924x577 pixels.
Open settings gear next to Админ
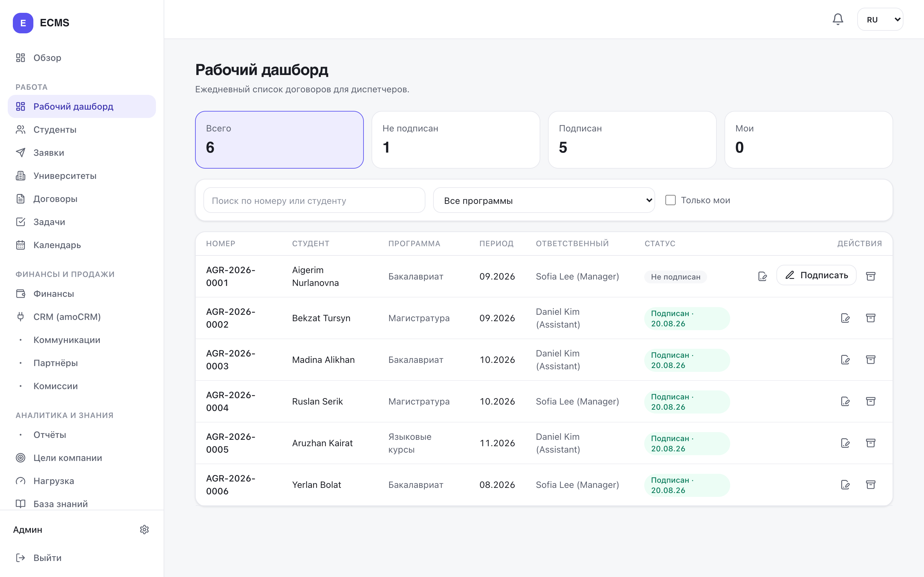click(144, 530)
